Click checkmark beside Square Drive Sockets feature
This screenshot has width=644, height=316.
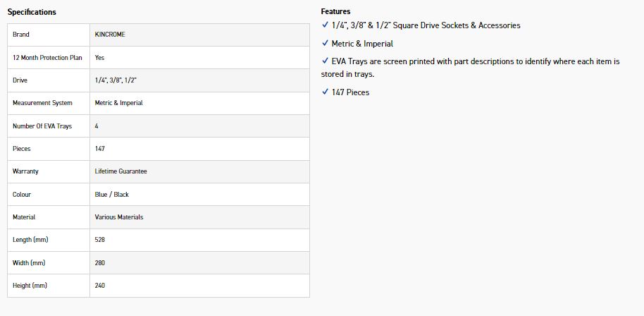click(325, 25)
